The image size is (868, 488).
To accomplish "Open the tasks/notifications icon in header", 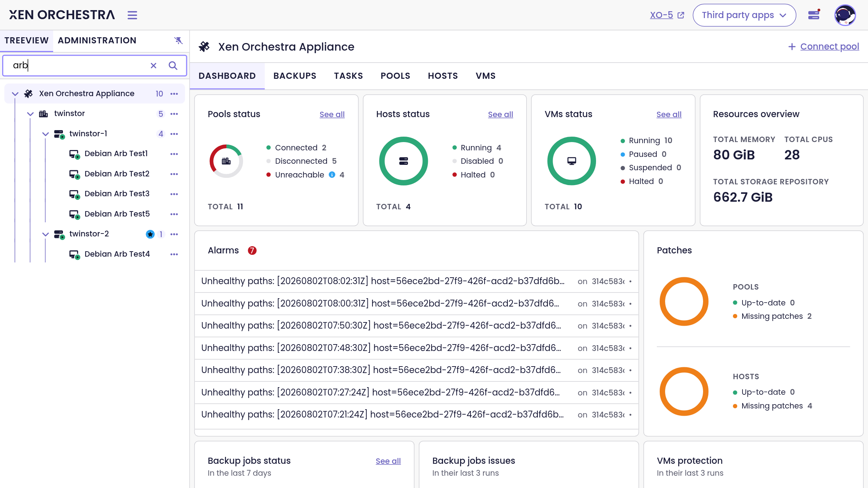I will [x=814, y=15].
